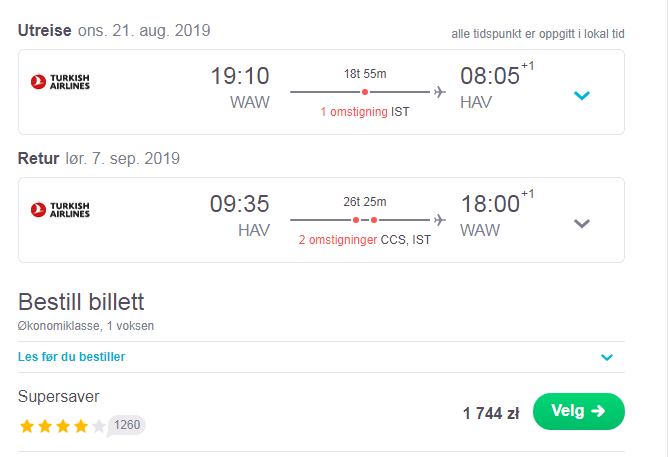668x457 pixels.
Task: Click the fifth gray rating star
Action: coord(99,425)
